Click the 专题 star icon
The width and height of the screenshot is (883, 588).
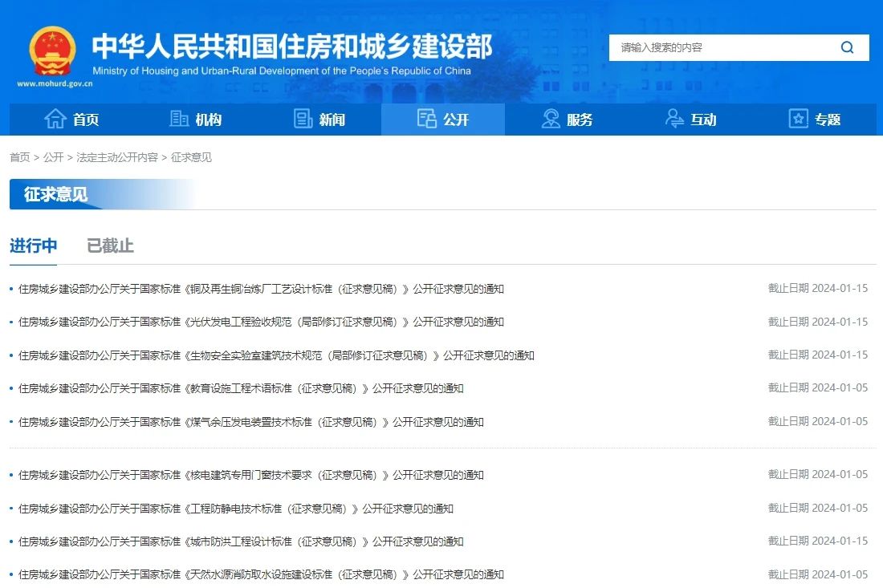click(x=799, y=119)
